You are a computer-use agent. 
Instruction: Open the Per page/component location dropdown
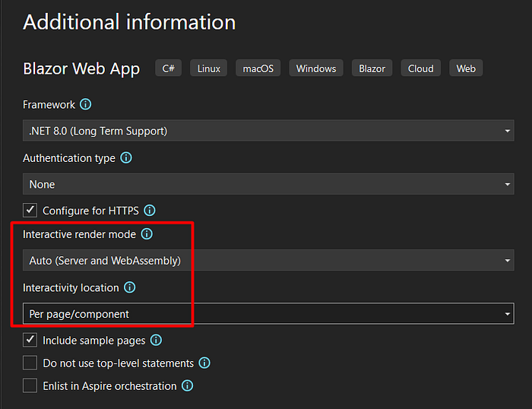tap(268, 314)
